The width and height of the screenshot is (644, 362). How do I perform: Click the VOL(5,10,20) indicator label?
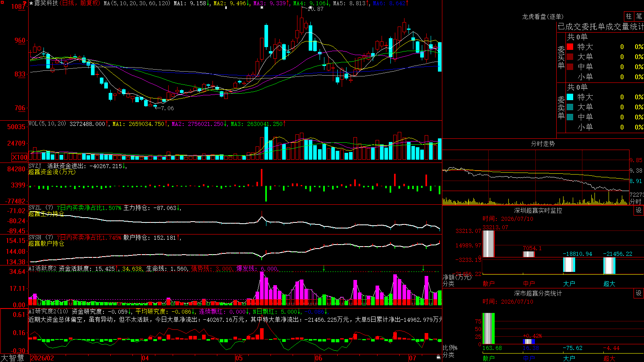coord(47,124)
